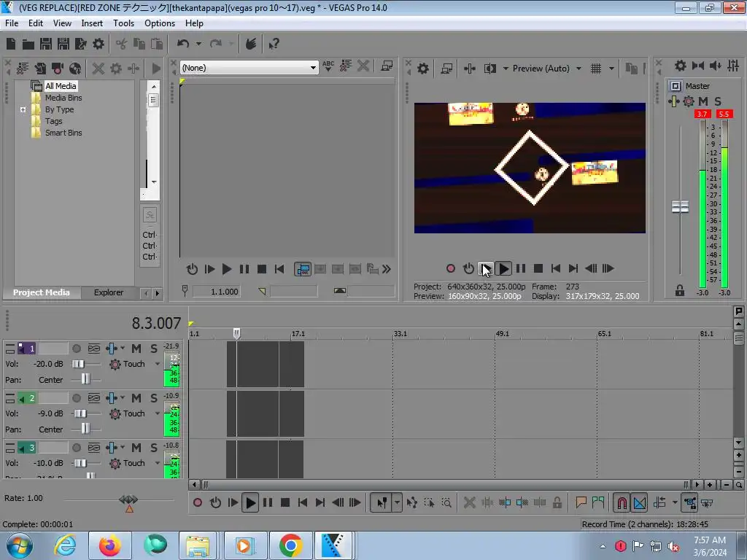Open edit tool selector dropdown arrow
The height and width of the screenshot is (560, 747).
(x=397, y=502)
